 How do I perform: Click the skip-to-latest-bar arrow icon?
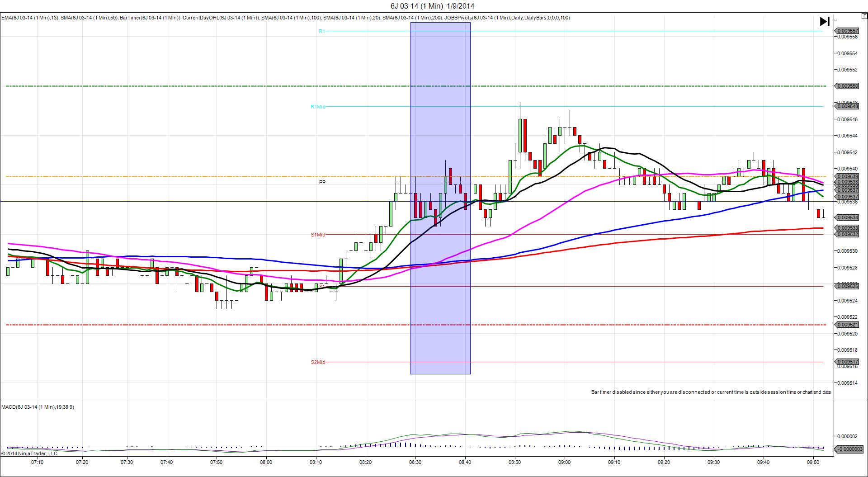coord(825,21)
